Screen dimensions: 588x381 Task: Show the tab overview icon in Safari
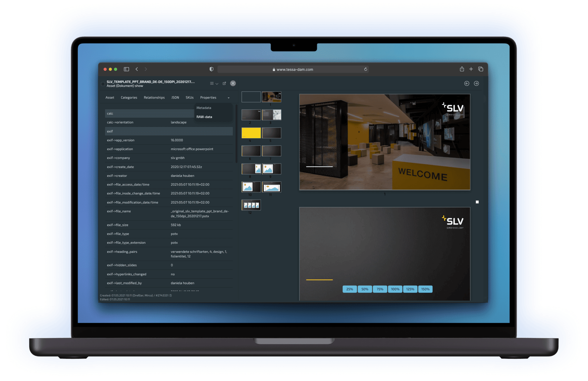click(481, 69)
